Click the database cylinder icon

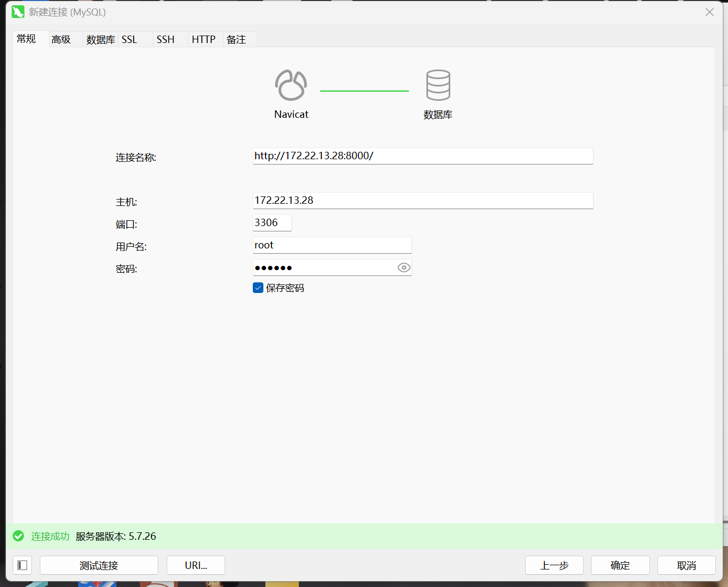(x=438, y=85)
